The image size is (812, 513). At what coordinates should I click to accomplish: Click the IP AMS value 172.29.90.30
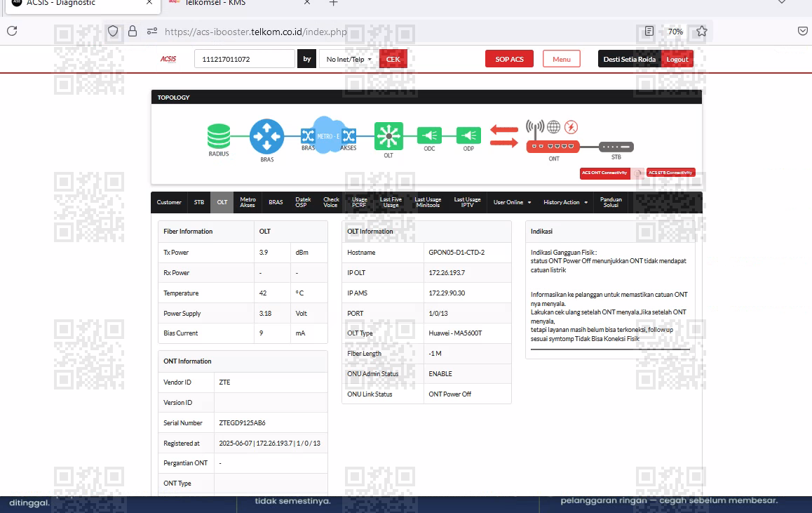coord(447,293)
